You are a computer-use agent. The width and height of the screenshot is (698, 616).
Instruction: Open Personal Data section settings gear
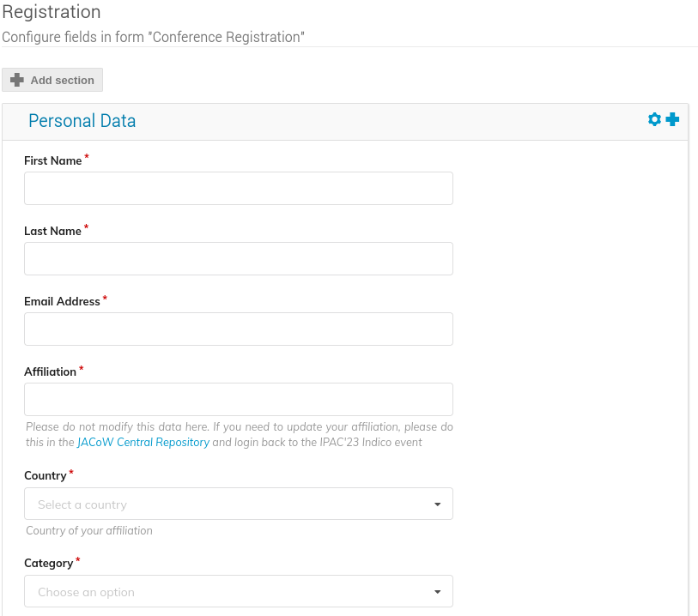pyautogui.click(x=654, y=120)
